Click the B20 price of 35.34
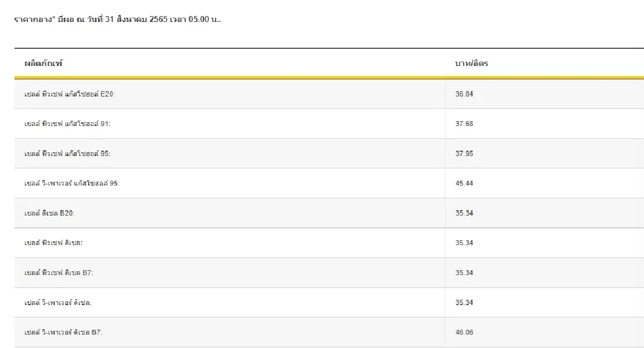The width and height of the screenshot is (644, 348). [x=465, y=212]
